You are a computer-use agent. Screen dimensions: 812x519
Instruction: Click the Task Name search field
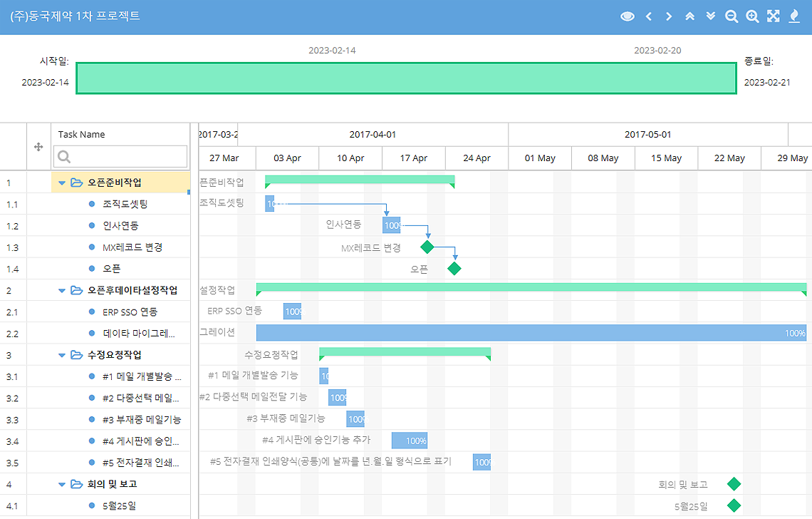[121, 157]
